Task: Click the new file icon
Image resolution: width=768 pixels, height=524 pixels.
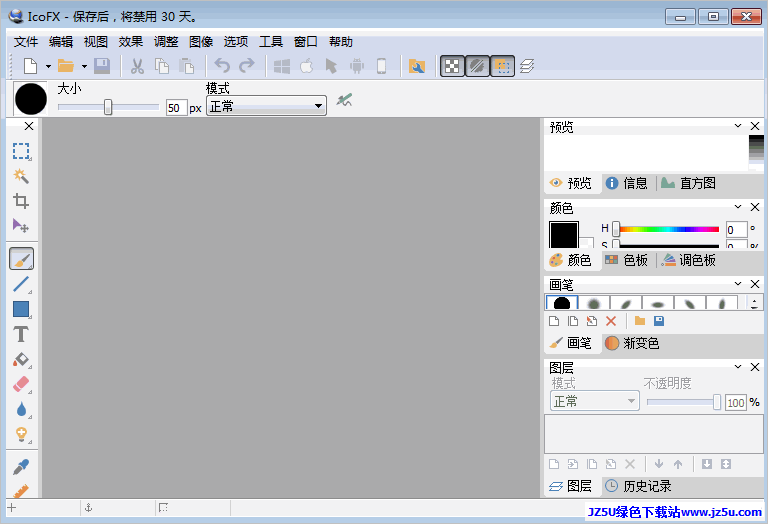Action: [x=31, y=66]
